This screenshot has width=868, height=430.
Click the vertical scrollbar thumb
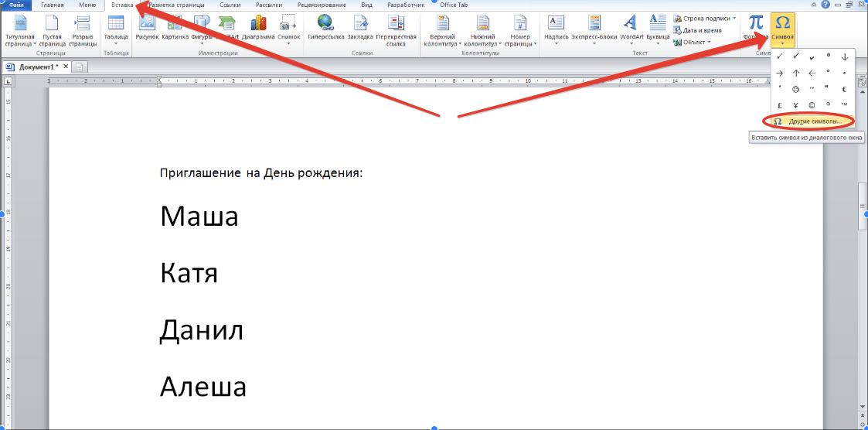(x=863, y=205)
